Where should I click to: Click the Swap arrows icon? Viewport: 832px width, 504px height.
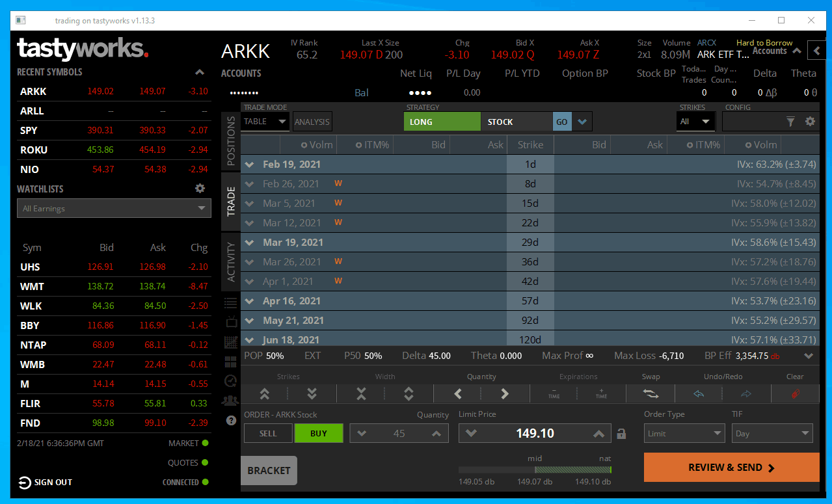click(650, 393)
